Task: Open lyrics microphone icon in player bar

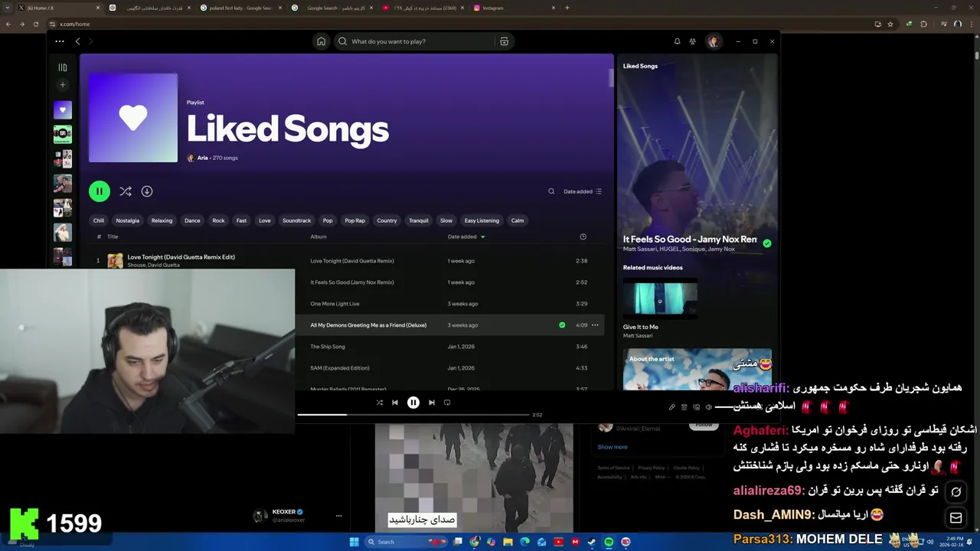Action: pos(672,407)
